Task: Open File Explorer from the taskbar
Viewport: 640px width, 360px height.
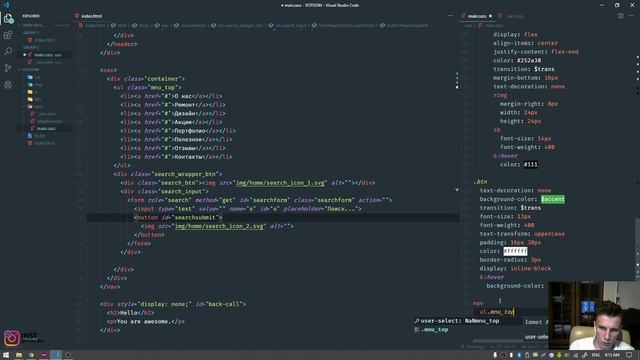Action: (19, 355)
